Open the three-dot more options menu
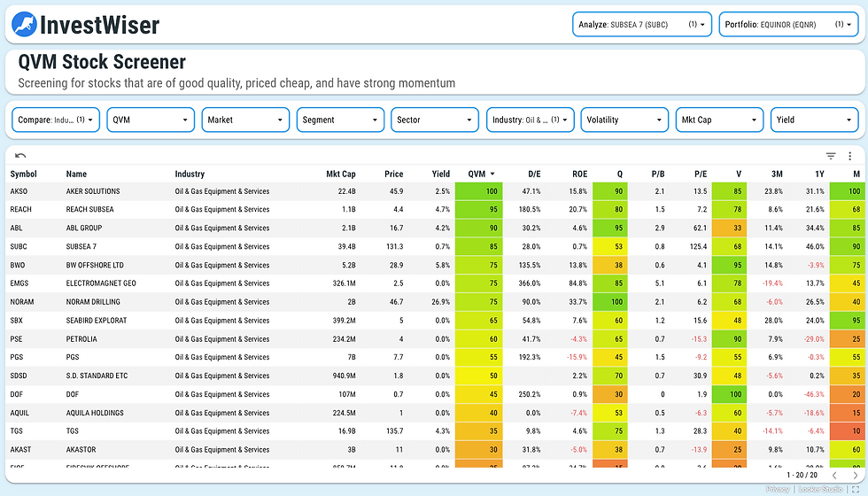Screen dimensions: 868x496 coord(849,156)
